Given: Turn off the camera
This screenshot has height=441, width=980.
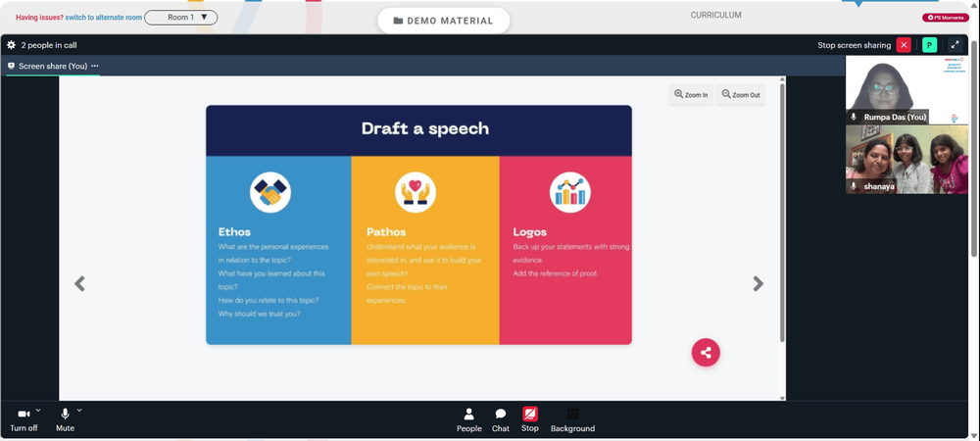Looking at the screenshot, I should click(24, 420).
